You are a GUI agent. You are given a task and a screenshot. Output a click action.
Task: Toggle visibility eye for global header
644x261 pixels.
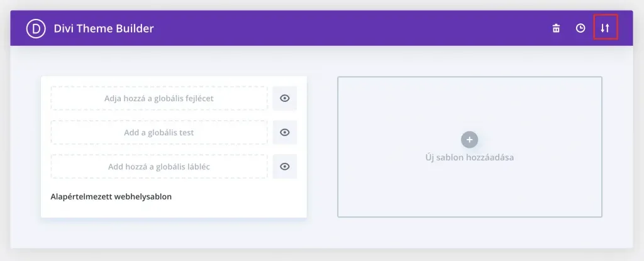point(285,98)
